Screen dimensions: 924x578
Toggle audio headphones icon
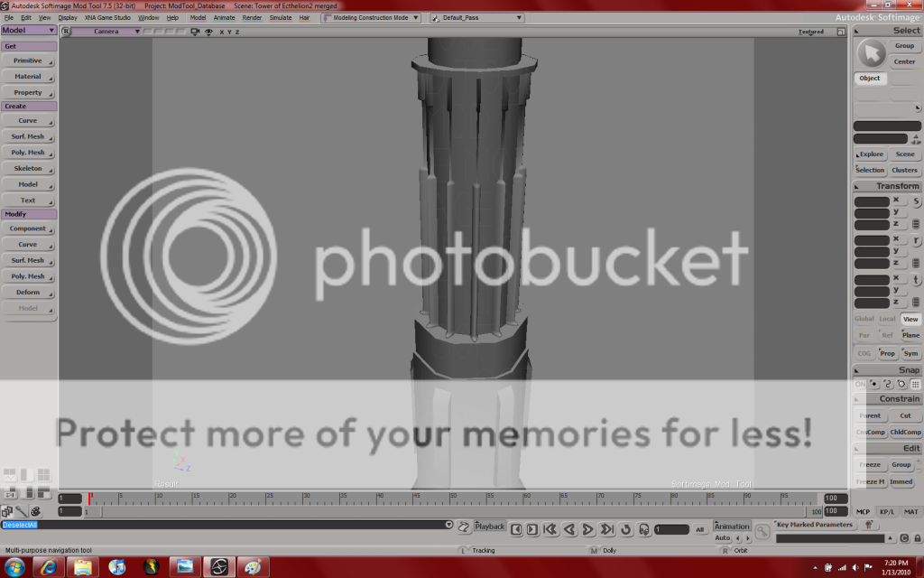[x=643, y=529]
